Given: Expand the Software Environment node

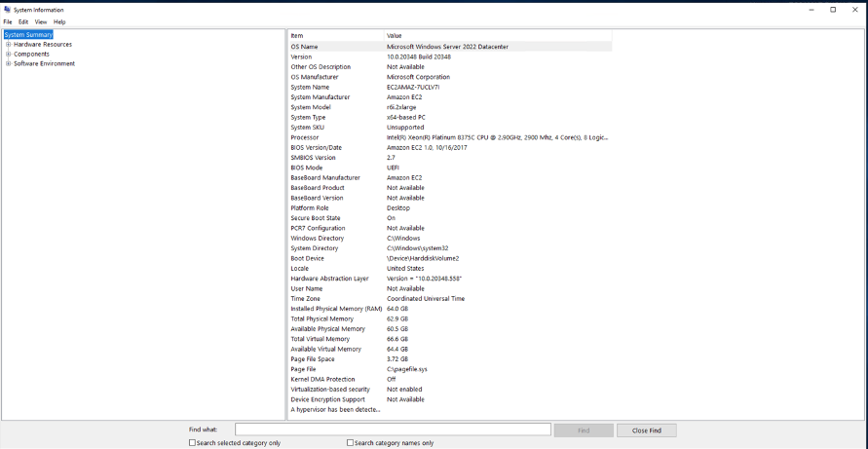Looking at the screenshot, I should tap(9, 63).
